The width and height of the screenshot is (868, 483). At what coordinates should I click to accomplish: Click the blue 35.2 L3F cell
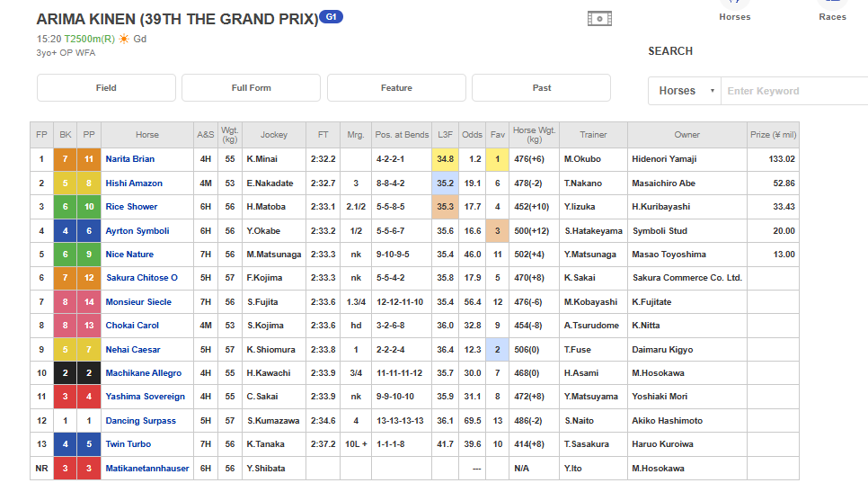pos(445,183)
